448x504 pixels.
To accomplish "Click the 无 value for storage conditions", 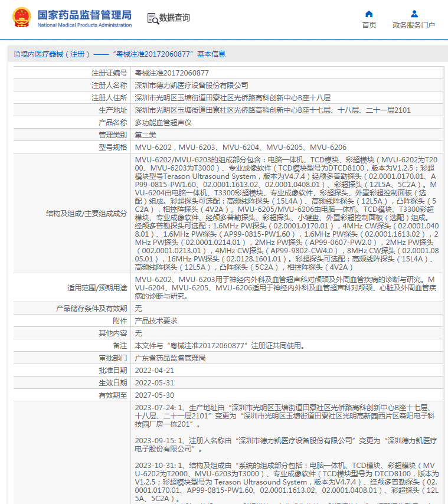I will [138, 308].
